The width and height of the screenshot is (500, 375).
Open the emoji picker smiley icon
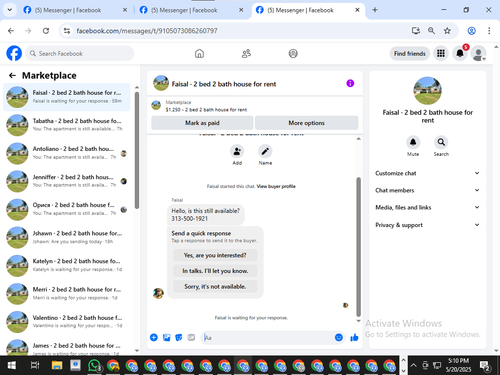(x=339, y=338)
